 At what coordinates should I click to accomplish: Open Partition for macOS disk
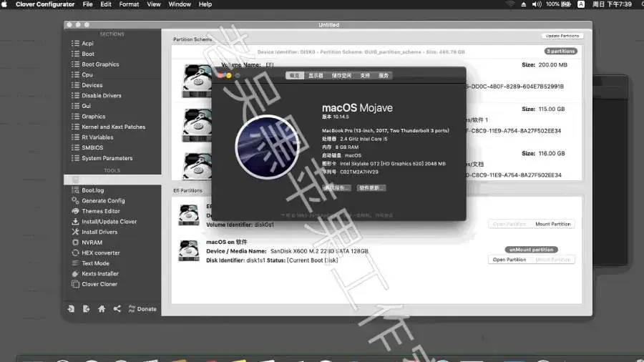[x=509, y=260]
